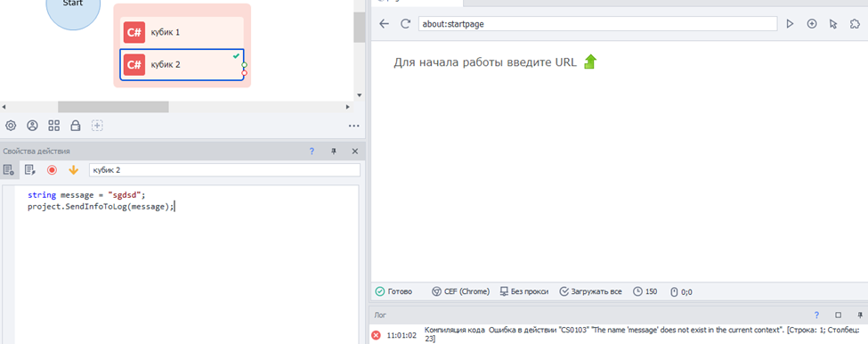The image size is (868, 344).
Task: Click the red record circle icon
Action: pyautogui.click(x=52, y=170)
